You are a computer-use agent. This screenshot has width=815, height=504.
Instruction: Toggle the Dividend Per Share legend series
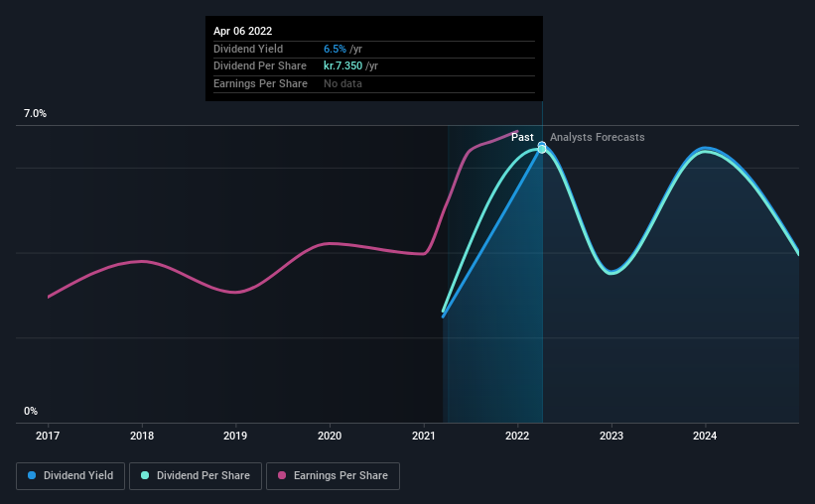(196, 476)
